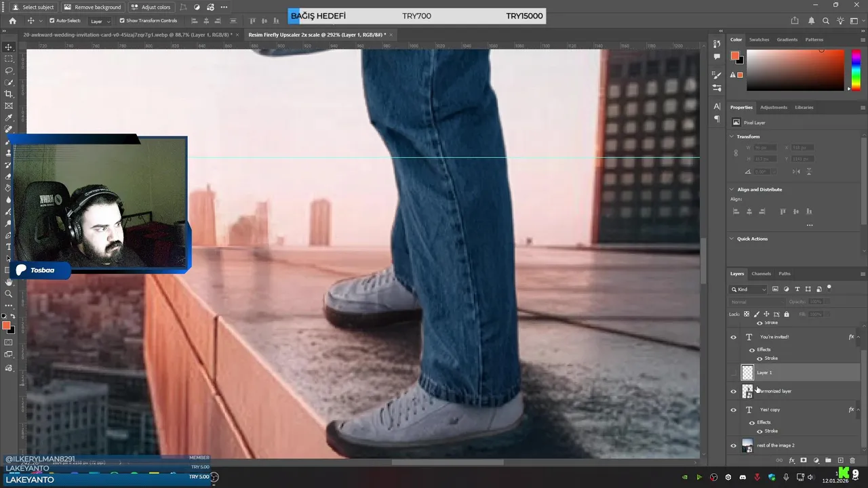Create a new layer icon
This screenshot has height=488, width=868.
[x=840, y=461]
